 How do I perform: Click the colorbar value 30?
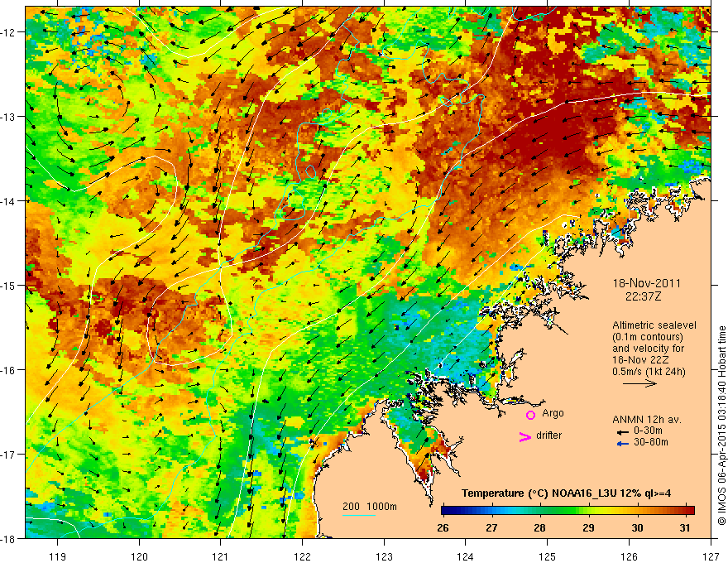[638, 527]
